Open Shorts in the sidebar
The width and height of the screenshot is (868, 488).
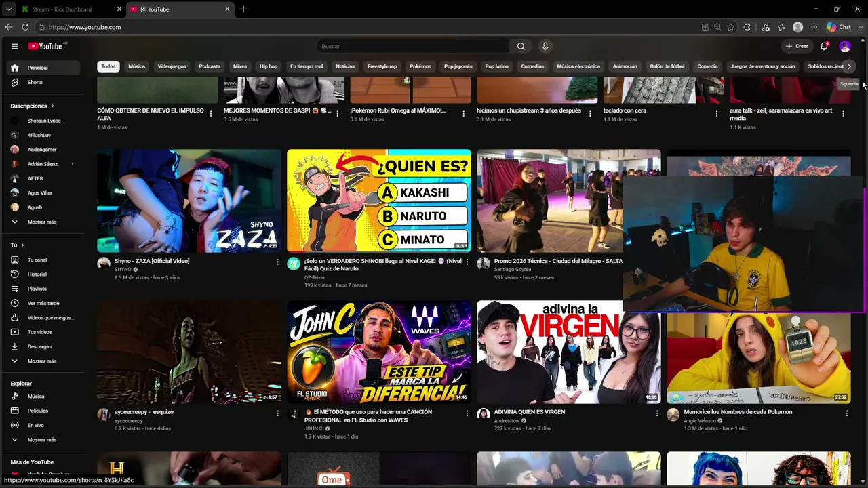pos(43,82)
